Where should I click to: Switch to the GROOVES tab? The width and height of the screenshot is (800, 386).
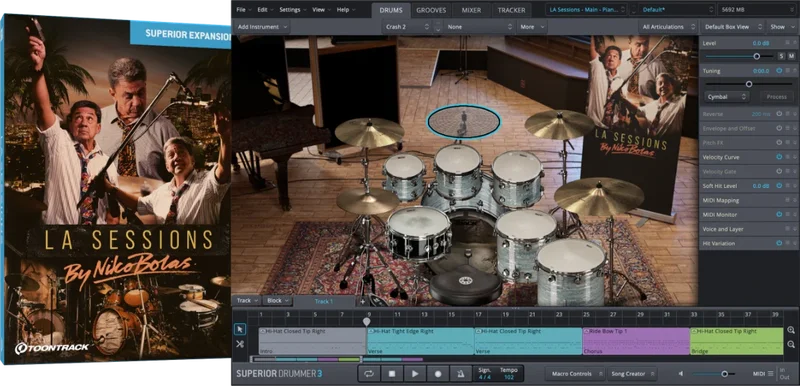pyautogui.click(x=431, y=10)
